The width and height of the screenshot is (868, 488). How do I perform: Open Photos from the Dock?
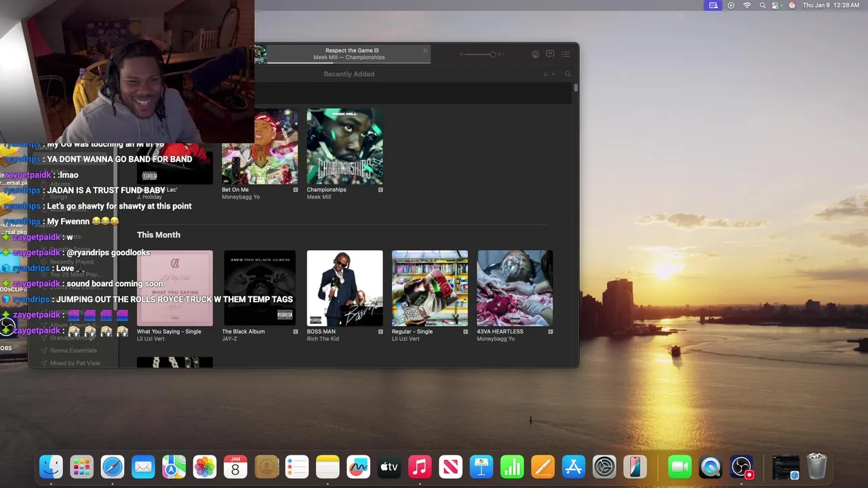(x=205, y=466)
